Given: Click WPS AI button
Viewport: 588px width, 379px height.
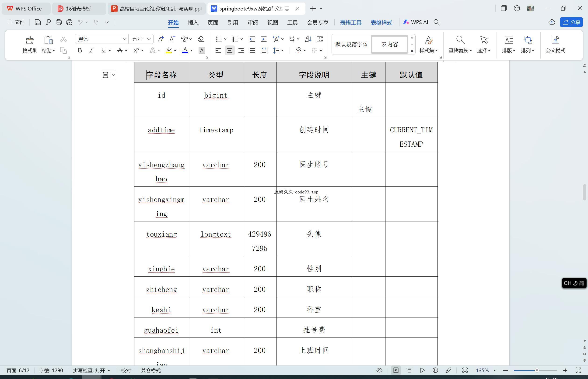Looking at the screenshot, I should [415, 22].
